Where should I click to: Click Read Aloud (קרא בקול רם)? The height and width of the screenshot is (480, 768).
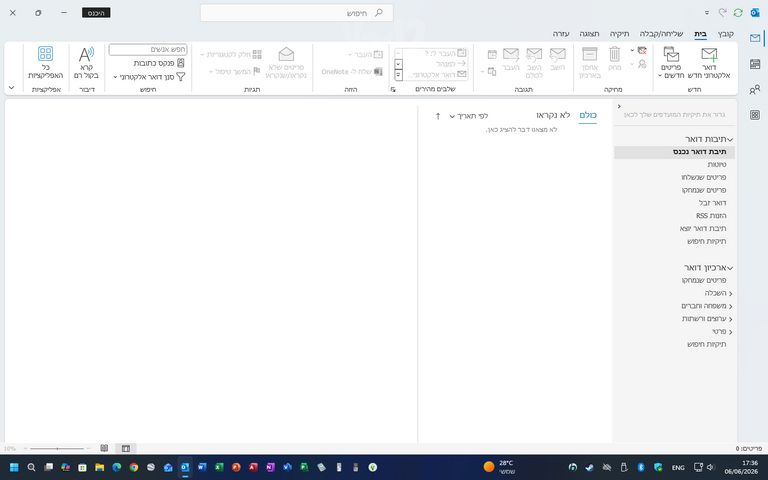pyautogui.click(x=86, y=63)
